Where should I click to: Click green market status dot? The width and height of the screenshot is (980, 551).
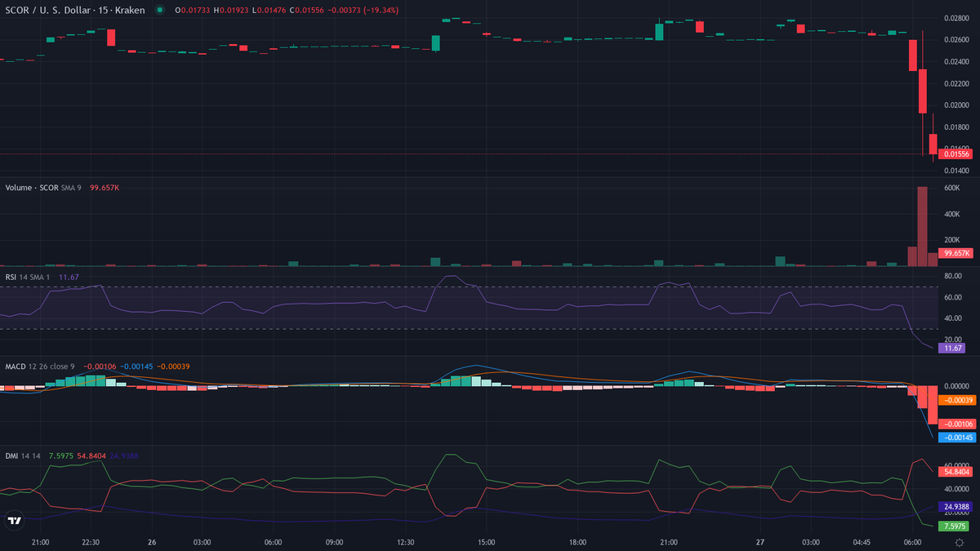click(x=159, y=10)
